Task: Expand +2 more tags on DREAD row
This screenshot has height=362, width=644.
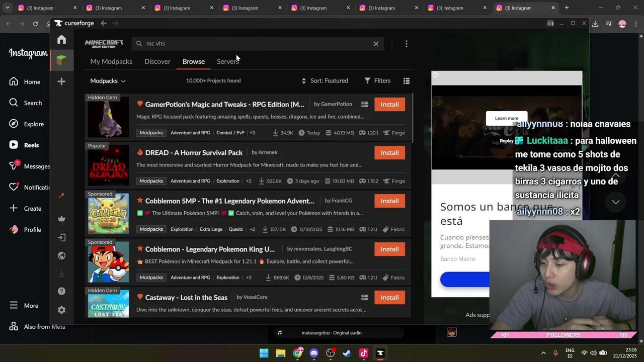Action: click(x=249, y=181)
